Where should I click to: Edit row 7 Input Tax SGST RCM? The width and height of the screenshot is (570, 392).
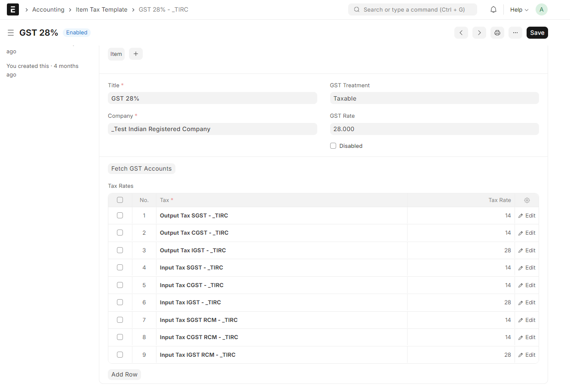[x=527, y=320]
